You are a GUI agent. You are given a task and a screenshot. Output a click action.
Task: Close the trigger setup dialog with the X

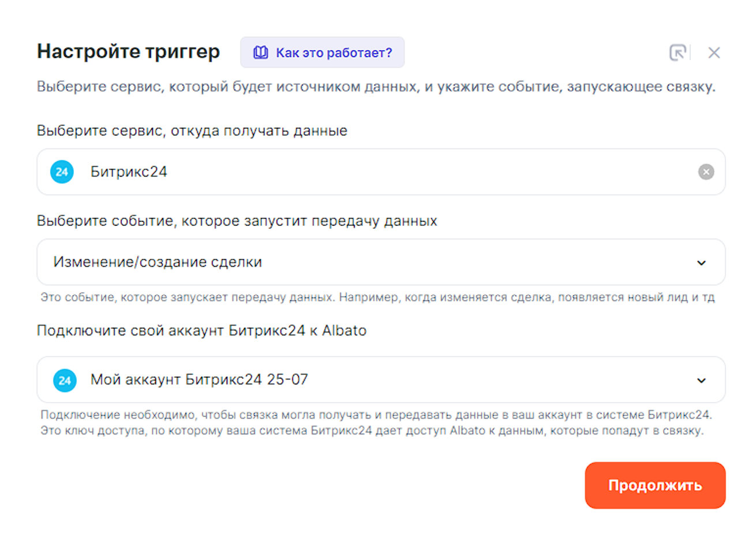714,53
